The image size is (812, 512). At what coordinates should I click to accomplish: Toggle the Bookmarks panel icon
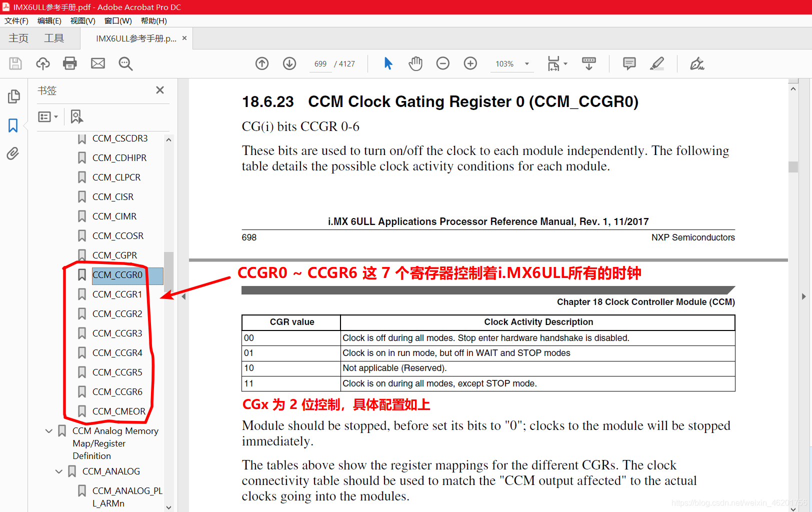click(13, 125)
